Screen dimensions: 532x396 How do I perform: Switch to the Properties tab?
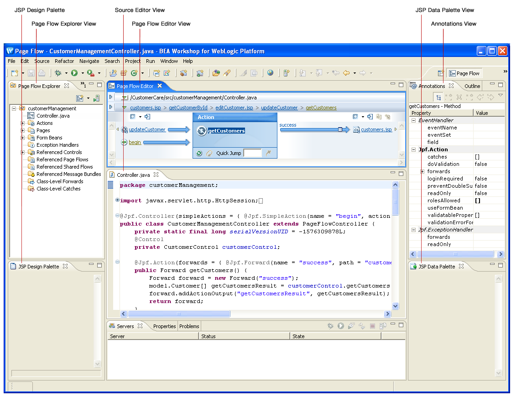(x=165, y=326)
